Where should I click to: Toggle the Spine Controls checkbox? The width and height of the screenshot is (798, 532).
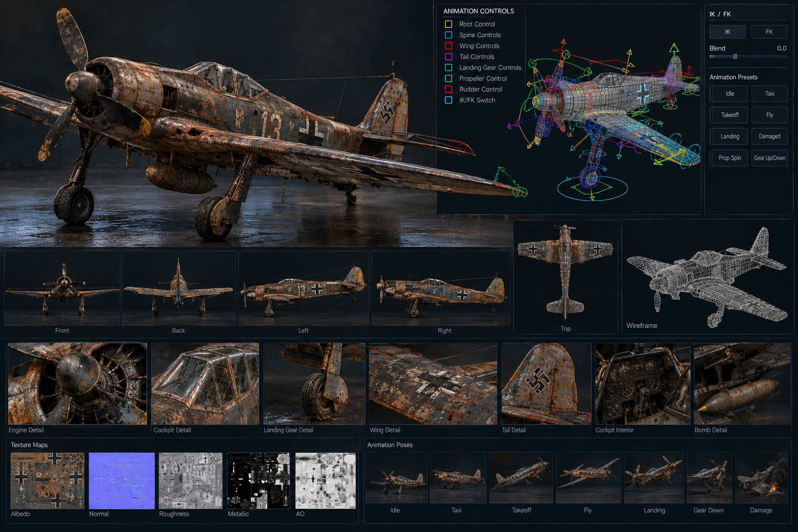pos(448,35)
